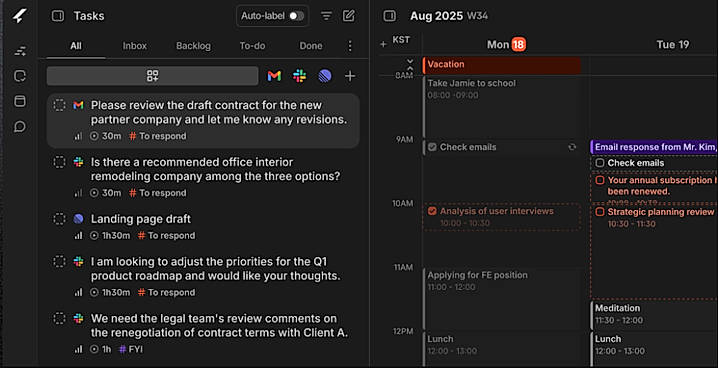Add a timezone with plus next to KST
This screenshot has width=718, height=368.
pos(383,44)
